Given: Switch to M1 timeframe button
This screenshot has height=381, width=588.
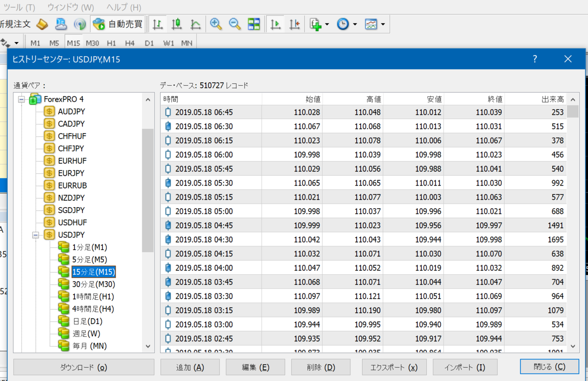Looking at the screenshot, I should point(35,43).
